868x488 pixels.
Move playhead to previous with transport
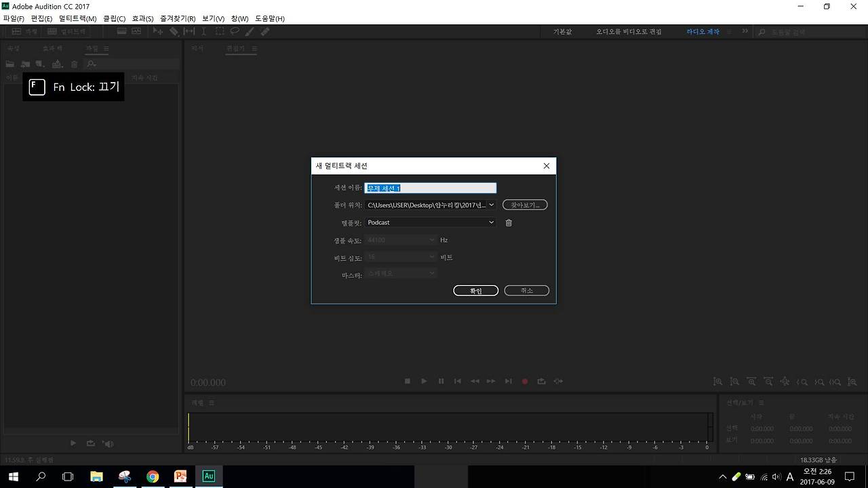coord(458,381)
